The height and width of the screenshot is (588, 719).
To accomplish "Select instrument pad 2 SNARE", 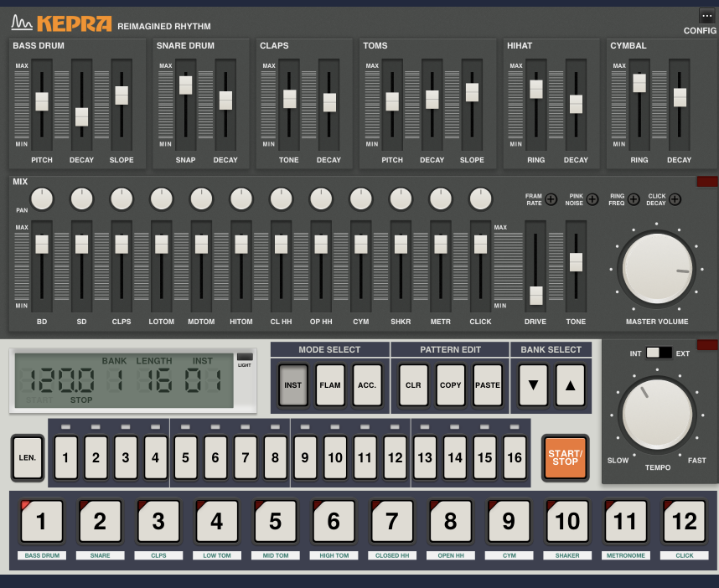I will tap(100, 521).
